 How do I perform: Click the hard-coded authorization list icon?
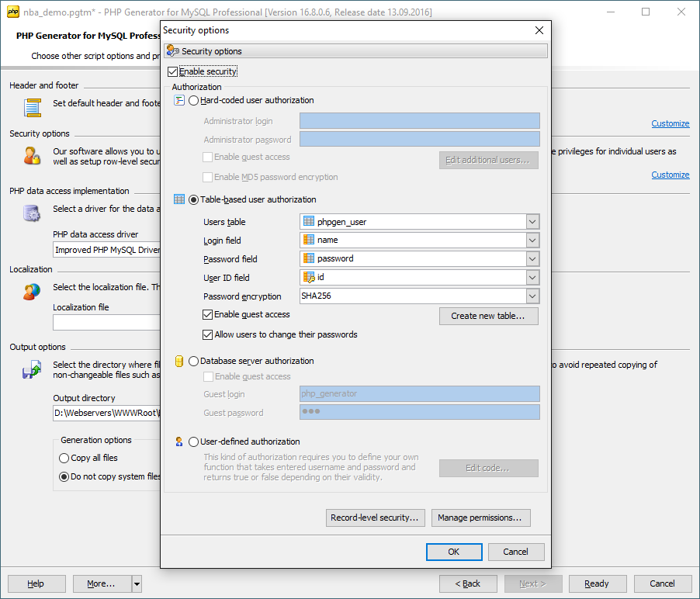click(x=179, y=100)
